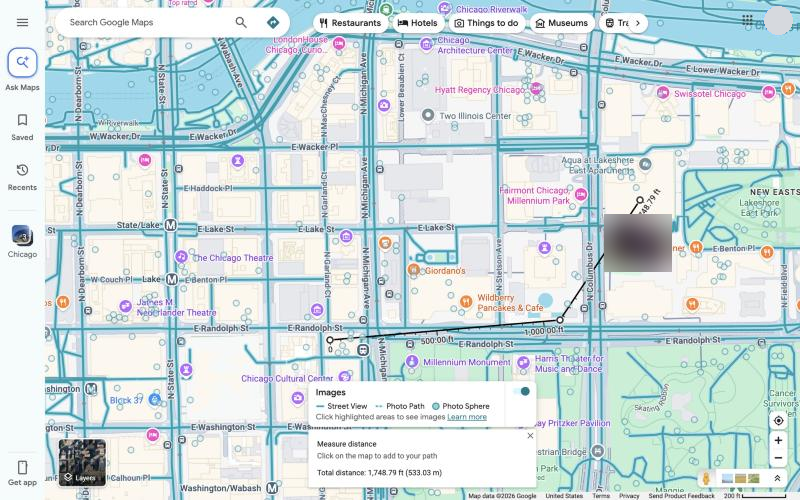This screenshot has width=800, height=500.
Task: Filter by Things to do
Action: pyautogui.click(x=487, y=23)
